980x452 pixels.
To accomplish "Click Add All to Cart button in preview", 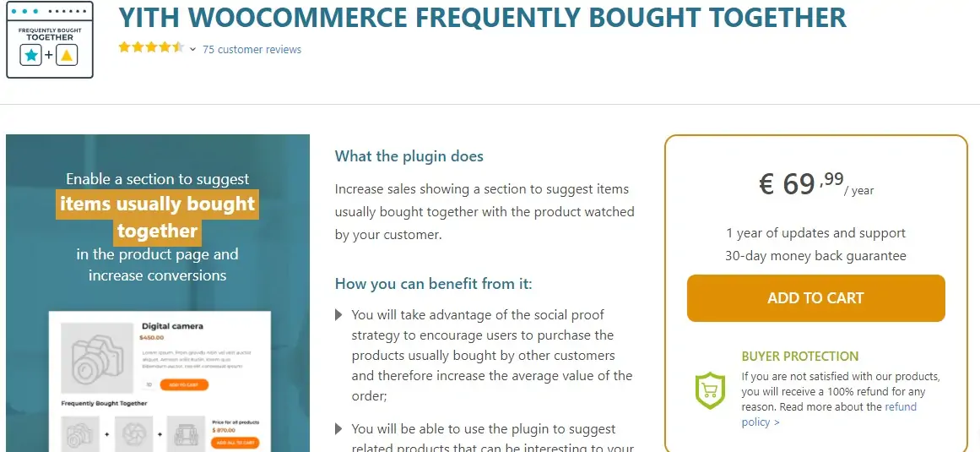I will coord(236,443).
